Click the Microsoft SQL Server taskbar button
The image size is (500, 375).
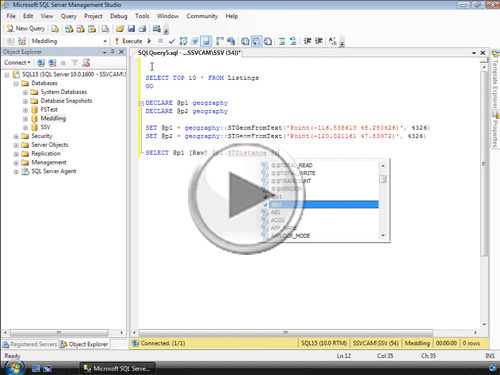[x=118, y=369]
